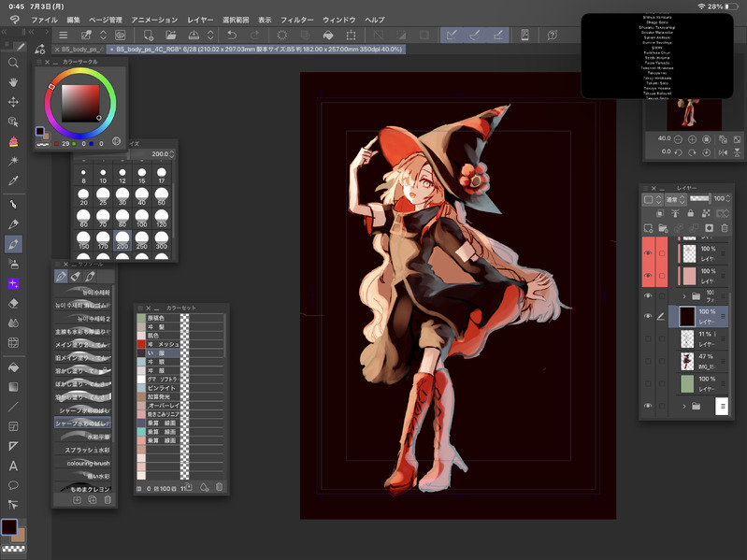Pick the red メッシュ color swatch
This screenshot has width=747, height=560.
tap(141, 344)
